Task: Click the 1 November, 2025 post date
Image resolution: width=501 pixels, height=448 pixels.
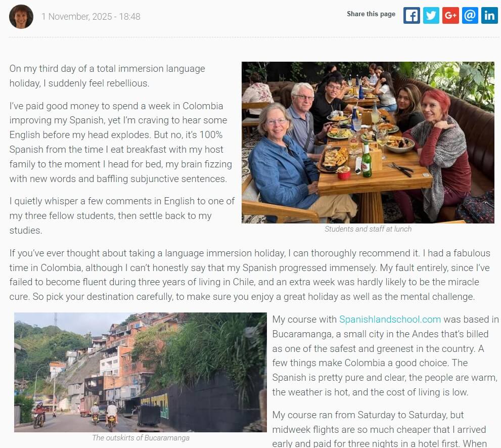Action: pyautogui.click(x=90, y=17)
